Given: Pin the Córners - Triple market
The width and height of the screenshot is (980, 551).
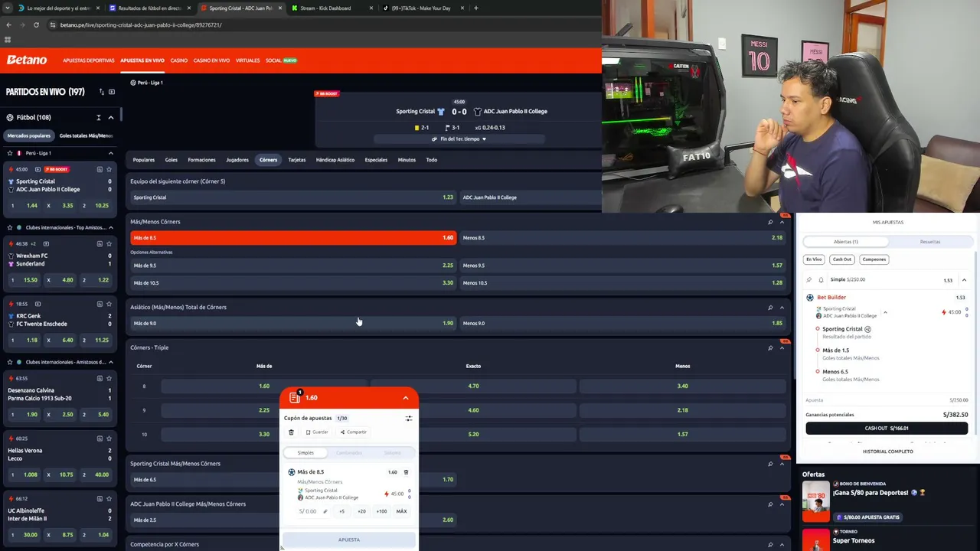Looking at the screenshot, I should 770,348.
